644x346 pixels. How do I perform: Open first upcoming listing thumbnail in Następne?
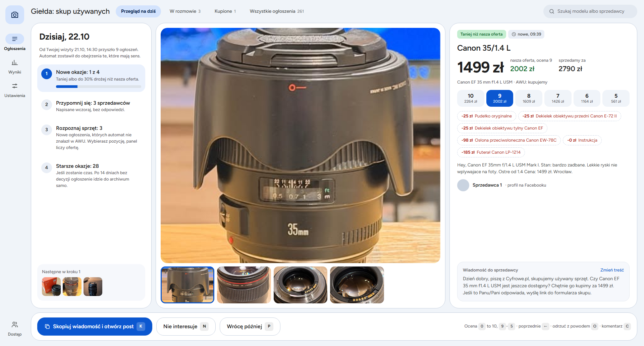pyautogui.click(x=51, y=287)
